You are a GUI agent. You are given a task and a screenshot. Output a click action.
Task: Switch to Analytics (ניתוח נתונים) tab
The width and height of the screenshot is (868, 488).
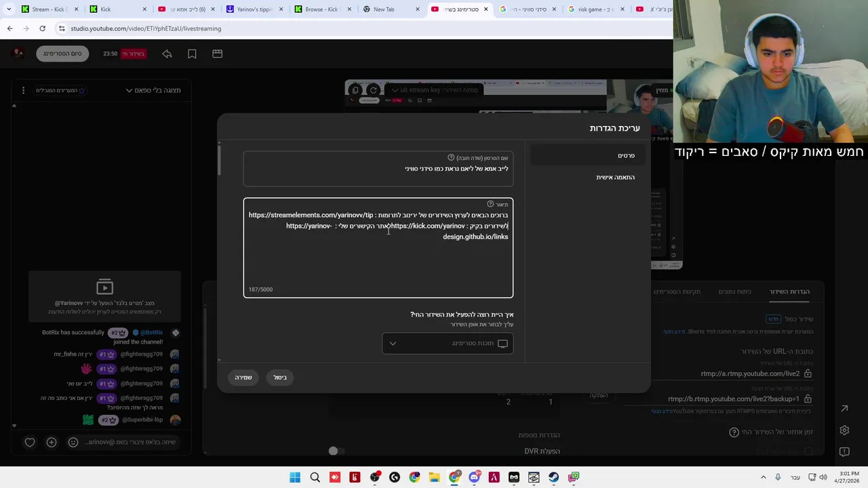coord(735,291)
